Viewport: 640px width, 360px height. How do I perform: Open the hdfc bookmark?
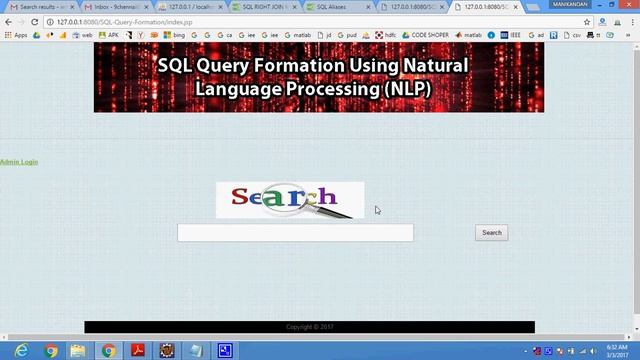click(x=386, y=35)
